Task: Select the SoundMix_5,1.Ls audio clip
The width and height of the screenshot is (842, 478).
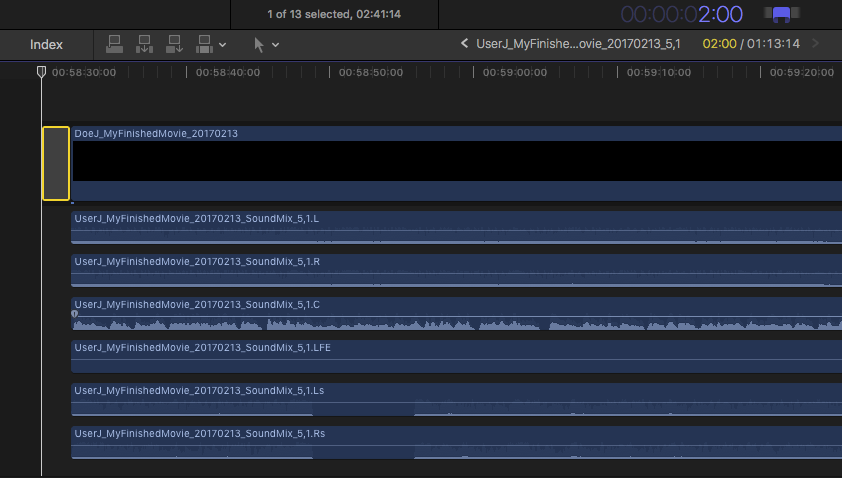Action: pyautogui.click(x=456, y=399)
